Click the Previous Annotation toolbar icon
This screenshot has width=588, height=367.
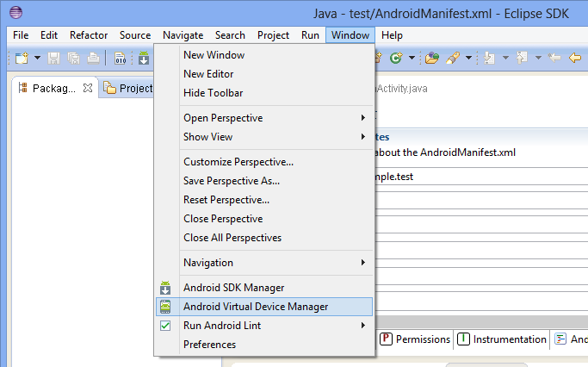click(522, 58)
